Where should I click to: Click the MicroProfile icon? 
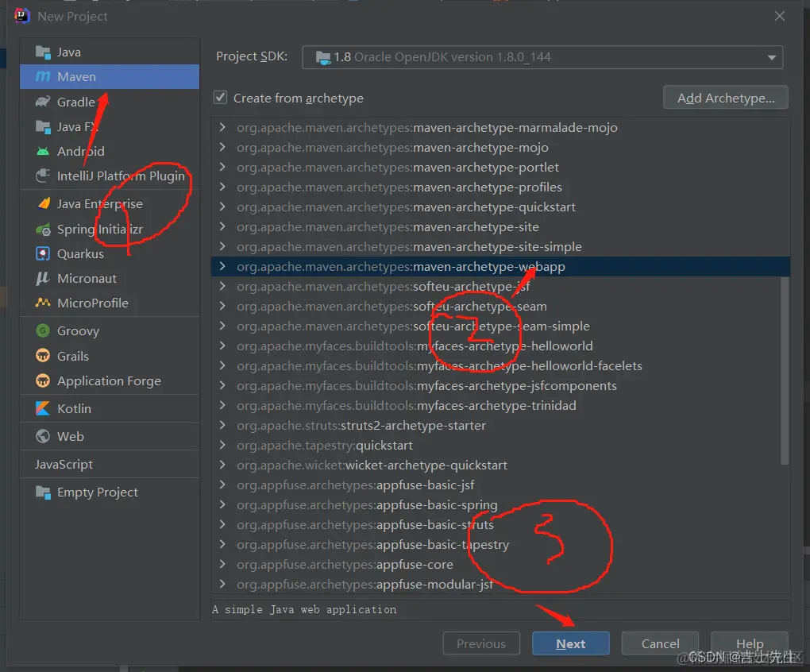43,303
